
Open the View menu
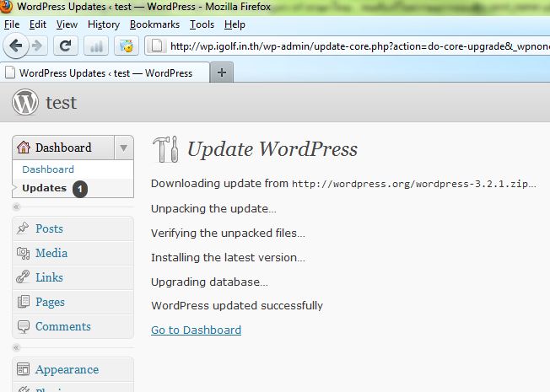point(67,24)
